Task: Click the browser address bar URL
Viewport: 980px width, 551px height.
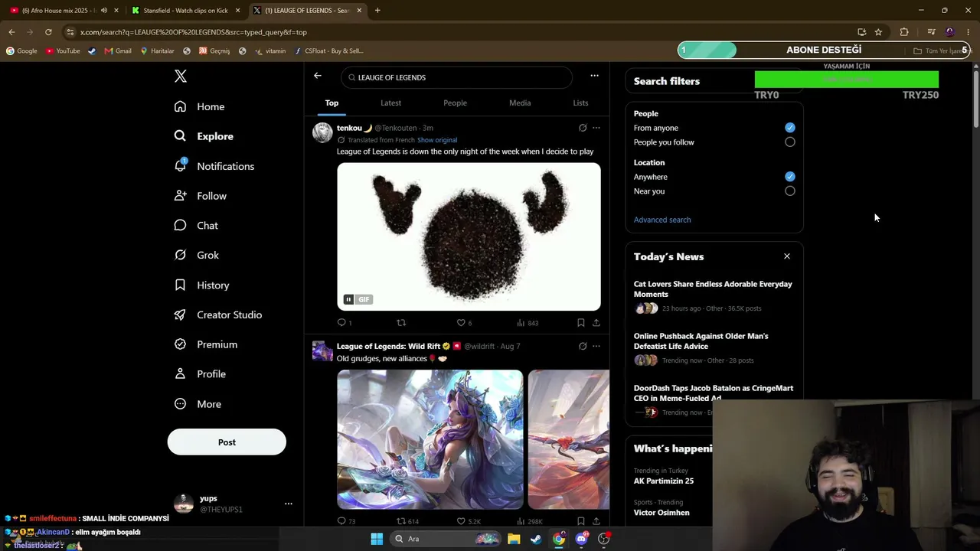Action: (194, 32)
